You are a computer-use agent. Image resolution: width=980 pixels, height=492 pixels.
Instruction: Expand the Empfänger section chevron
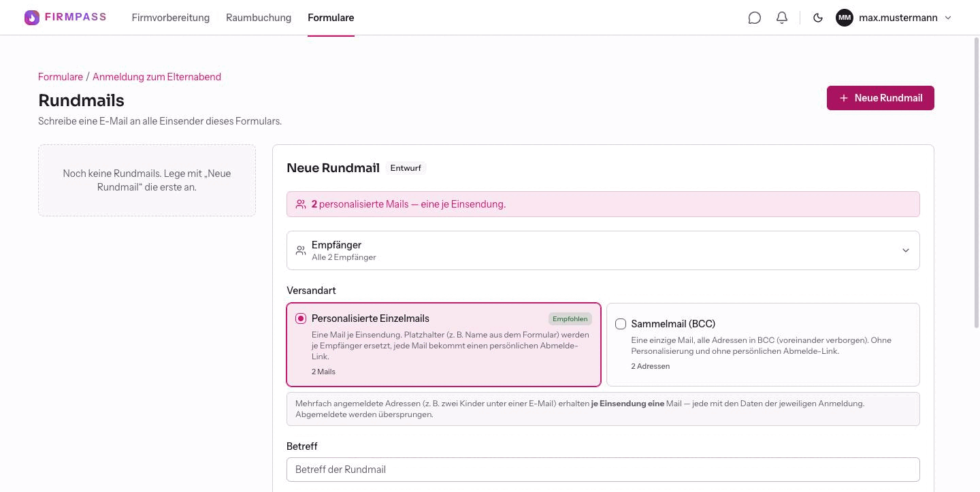coord(906,250)
